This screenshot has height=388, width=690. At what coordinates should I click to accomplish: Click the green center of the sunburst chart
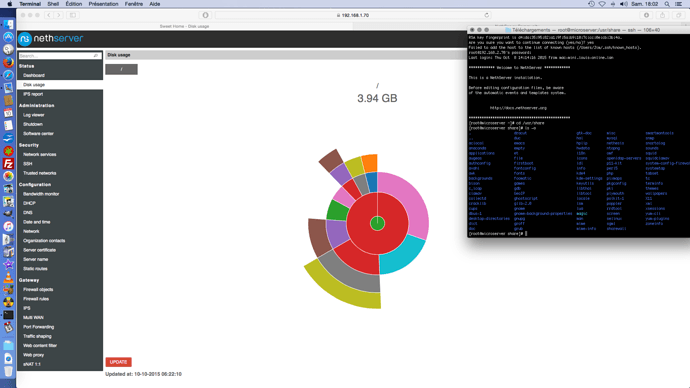click(377, 223)
